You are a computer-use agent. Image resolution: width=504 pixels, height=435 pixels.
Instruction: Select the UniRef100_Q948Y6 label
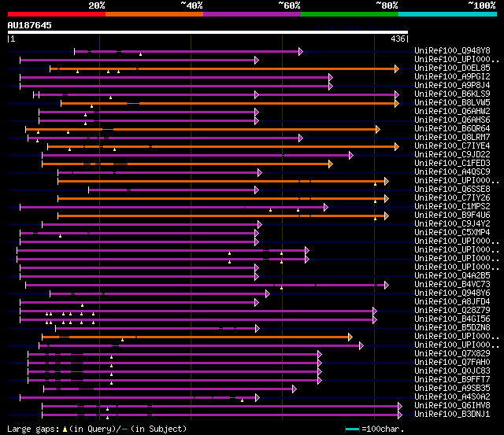452,293
